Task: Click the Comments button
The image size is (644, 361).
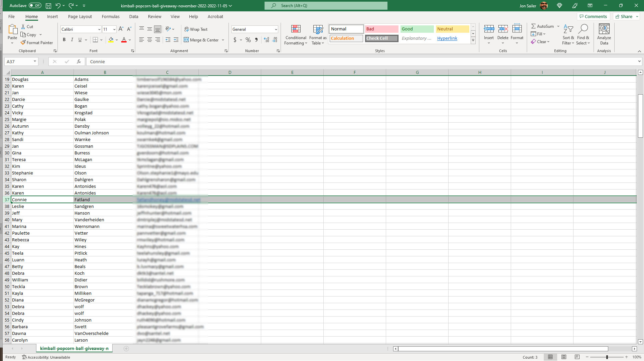Action: pos(593,16)
